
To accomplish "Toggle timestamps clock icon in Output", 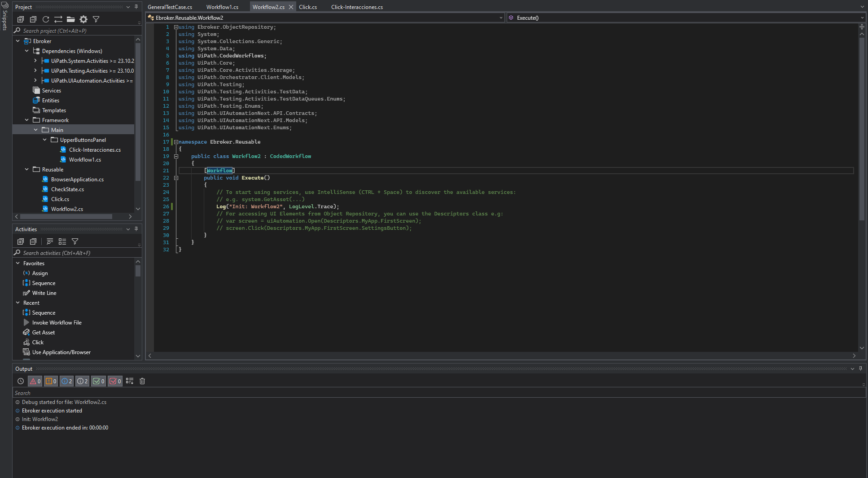I will [21, 381].
